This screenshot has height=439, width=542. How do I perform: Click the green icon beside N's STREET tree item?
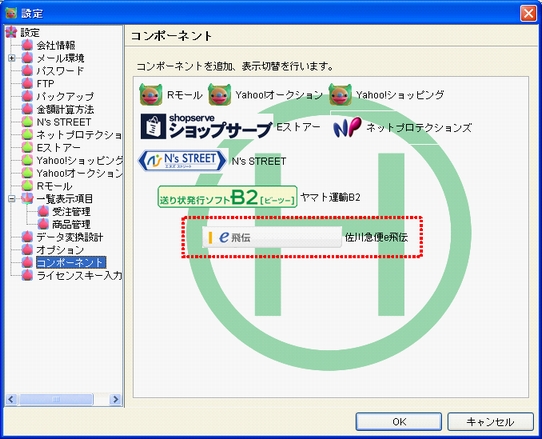27,122
